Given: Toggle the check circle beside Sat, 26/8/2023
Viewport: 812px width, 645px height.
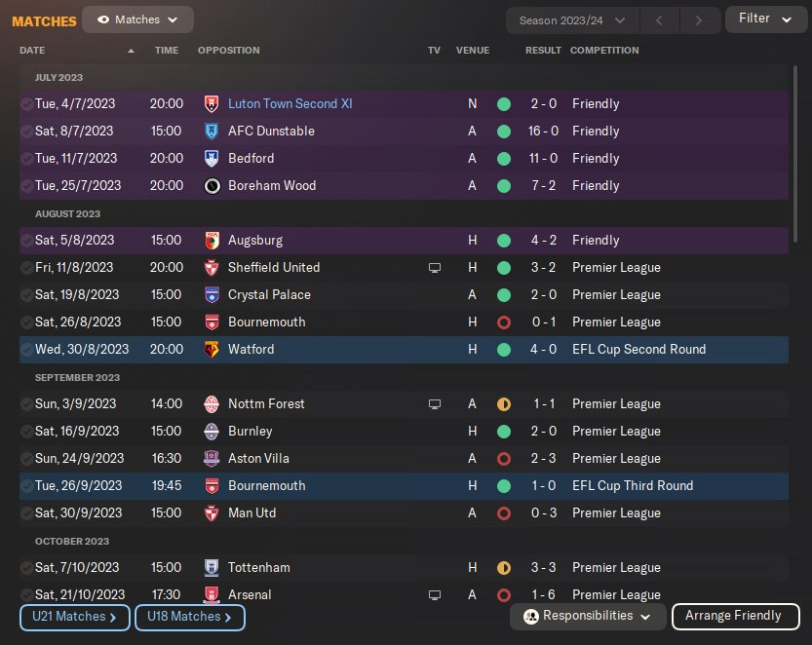Looking at the screenshot, I should point(26,322).
